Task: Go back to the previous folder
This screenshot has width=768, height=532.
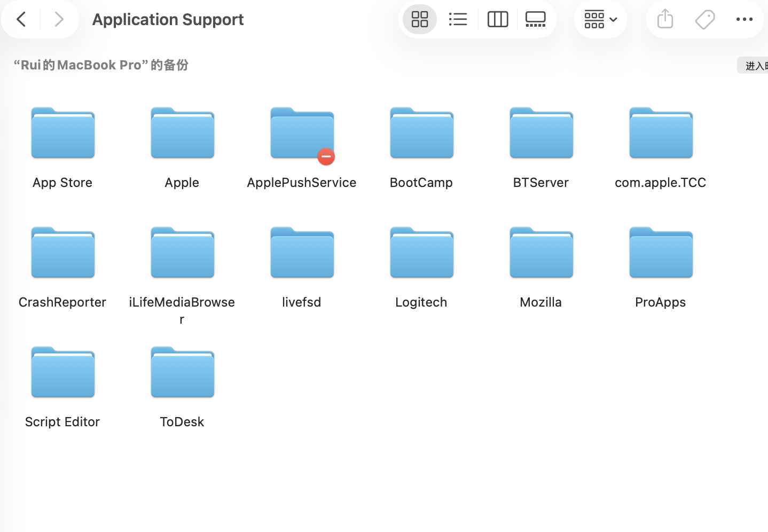Action: point(21,20)
